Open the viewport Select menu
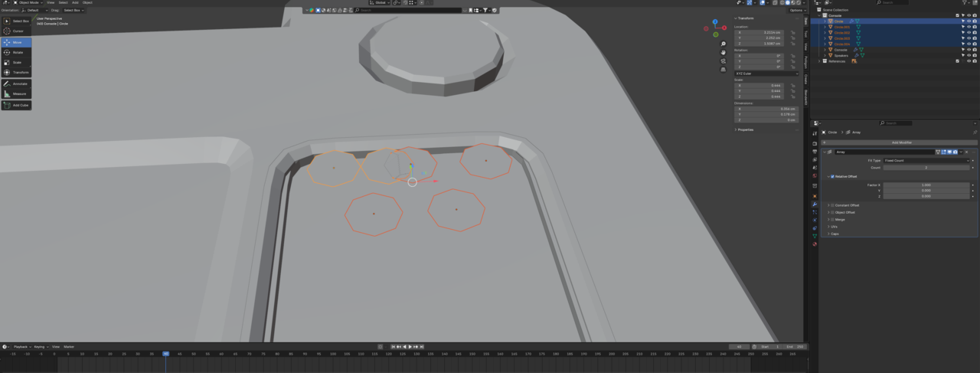 (64, 2)
